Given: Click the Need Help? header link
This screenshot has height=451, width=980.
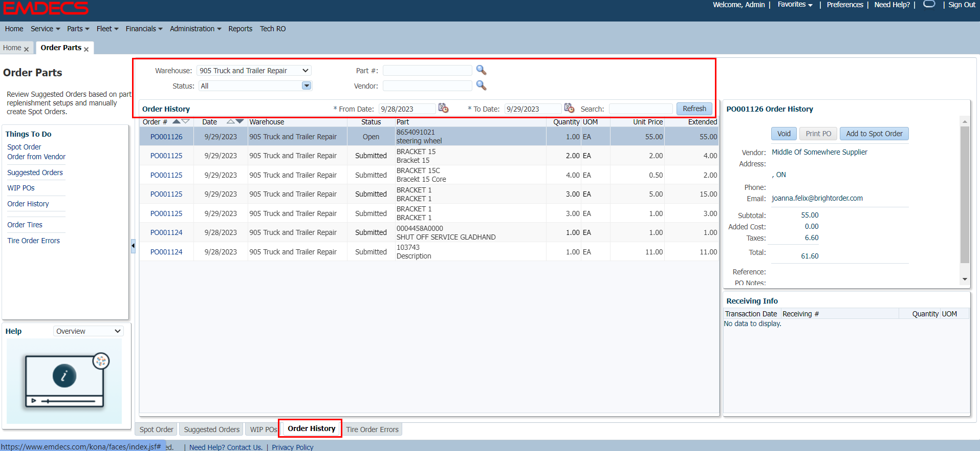Looking at the screenshot, I should point(892,5).
